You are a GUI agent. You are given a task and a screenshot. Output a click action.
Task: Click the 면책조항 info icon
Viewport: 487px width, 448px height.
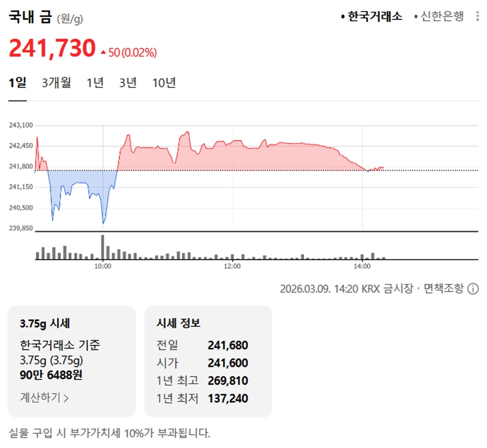[x=472, y=289]
